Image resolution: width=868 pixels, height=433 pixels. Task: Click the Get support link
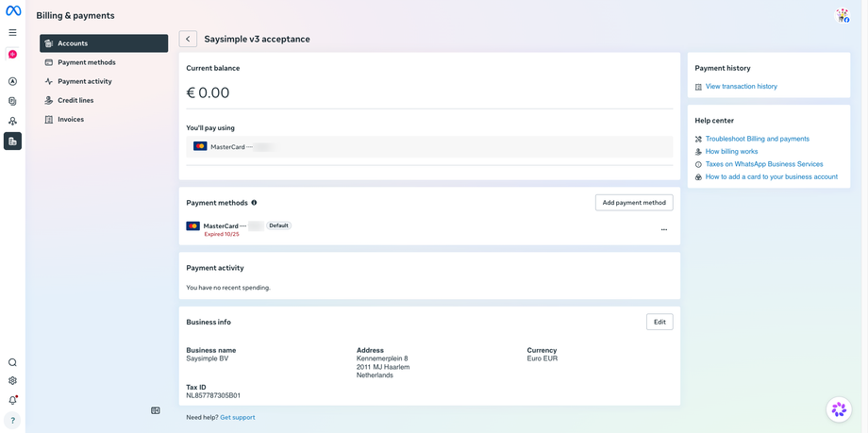tap(238, 418)
